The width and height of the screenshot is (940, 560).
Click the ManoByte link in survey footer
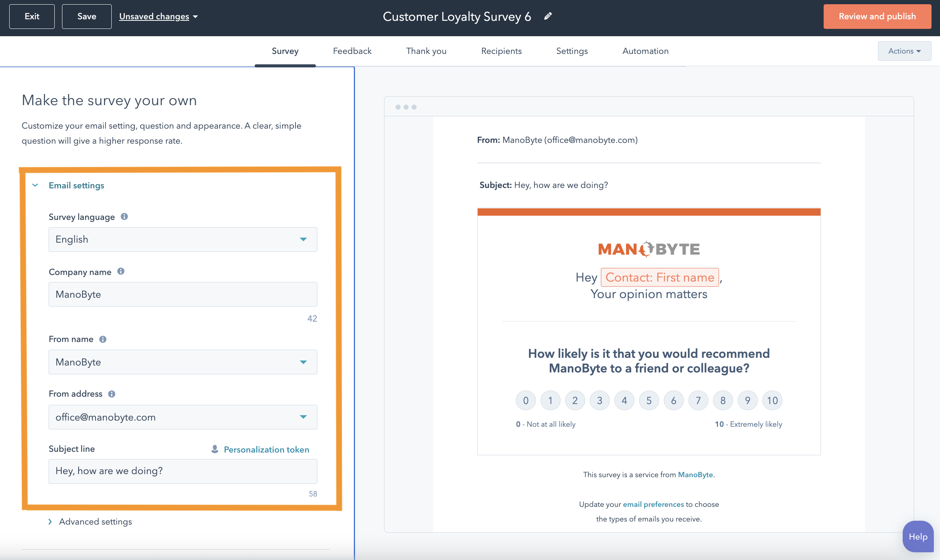[x=695, y=474]
